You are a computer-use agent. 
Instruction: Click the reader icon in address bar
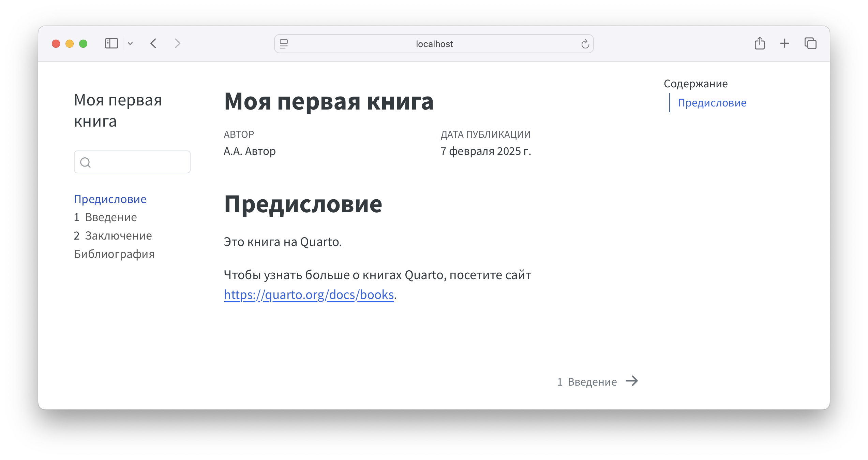click(284, 44)
